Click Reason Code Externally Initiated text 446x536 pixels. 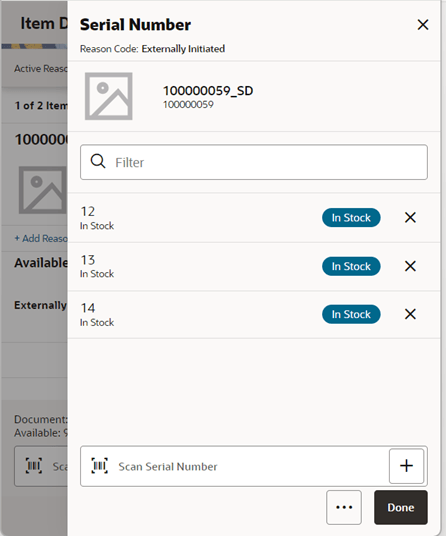(x=152, y=49)
